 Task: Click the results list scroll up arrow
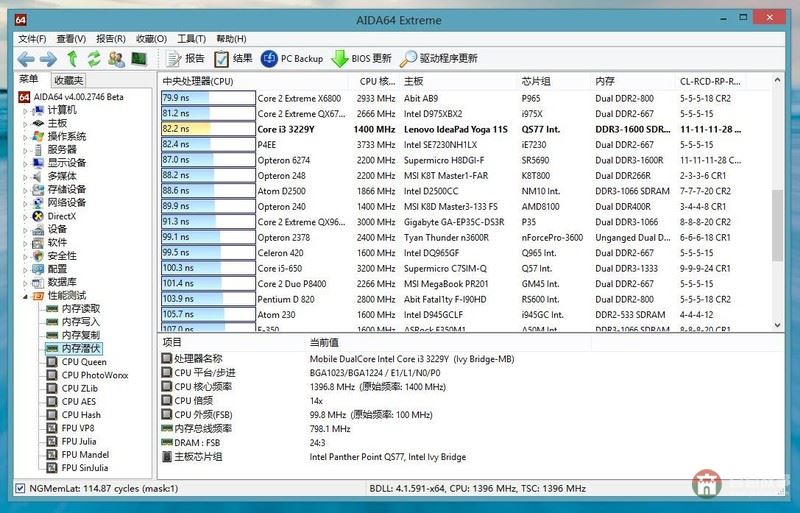pos(777,80)
